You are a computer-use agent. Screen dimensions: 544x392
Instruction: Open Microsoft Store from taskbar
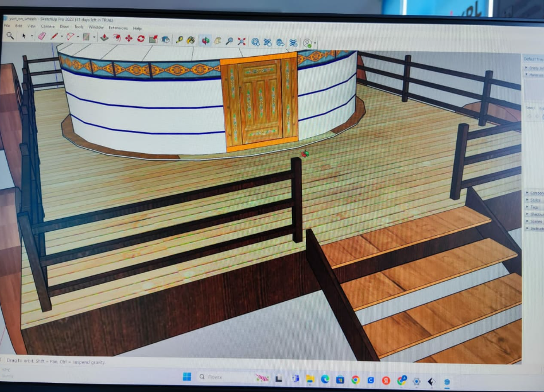click(340, 380)
